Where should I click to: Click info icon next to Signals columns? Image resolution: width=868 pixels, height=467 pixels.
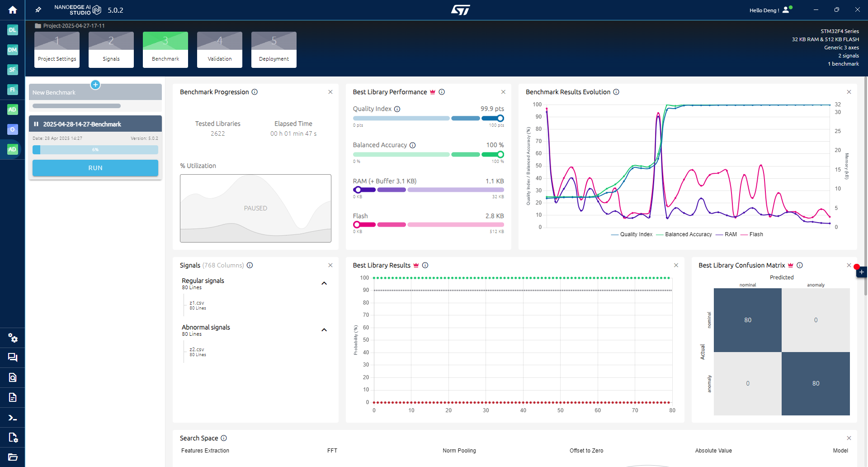coord(250,265)
